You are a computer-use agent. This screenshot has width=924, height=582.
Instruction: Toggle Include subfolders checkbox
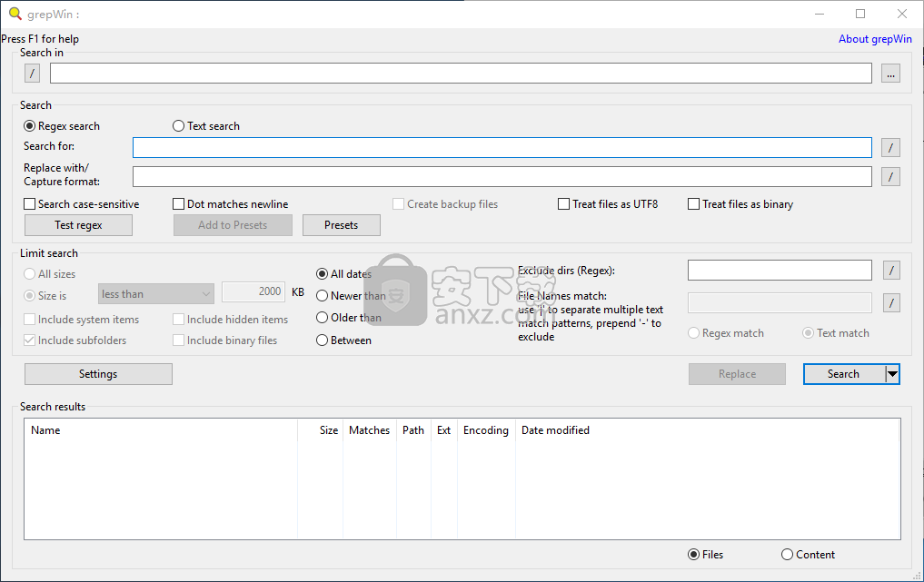75,340
